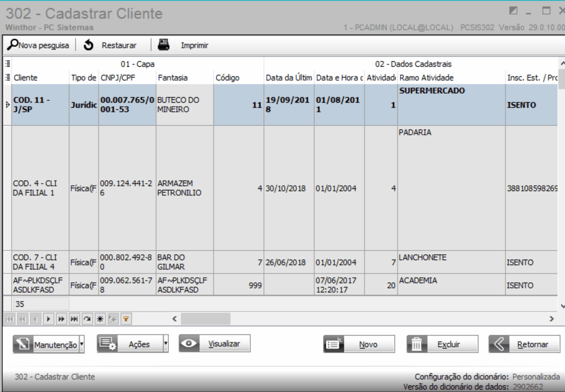Image resolution: width=565 pixels, height=392 pixels.
Task: Click the ACADEMIA activity cell
Action: coord(451,285)
